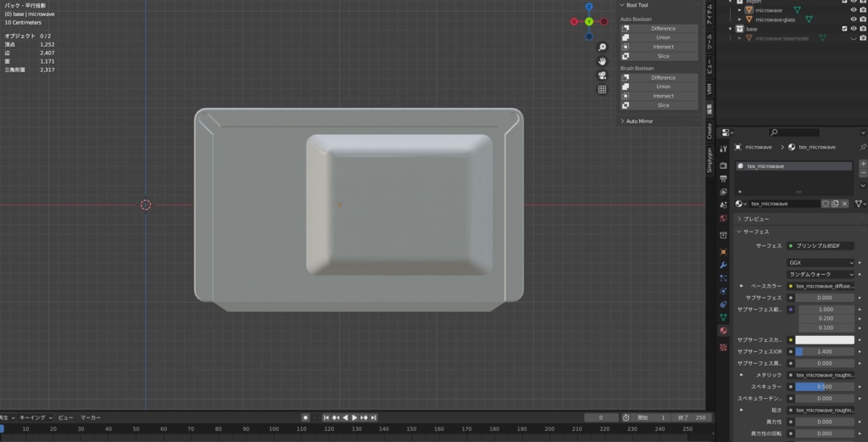868x442 pixels.
Task: Click Brush Boolean Intersect button
Action: (659, 96)
